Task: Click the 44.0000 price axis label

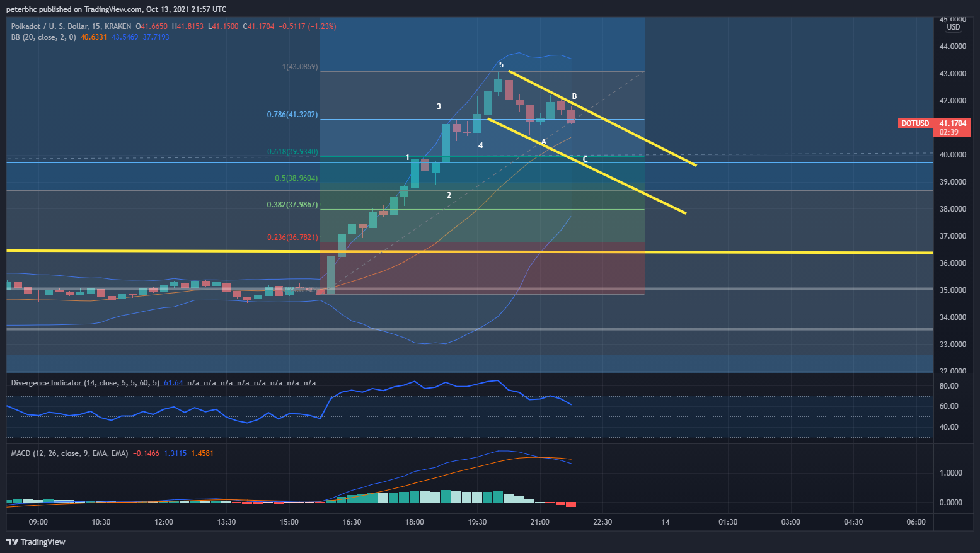Action: coord(952,47)
